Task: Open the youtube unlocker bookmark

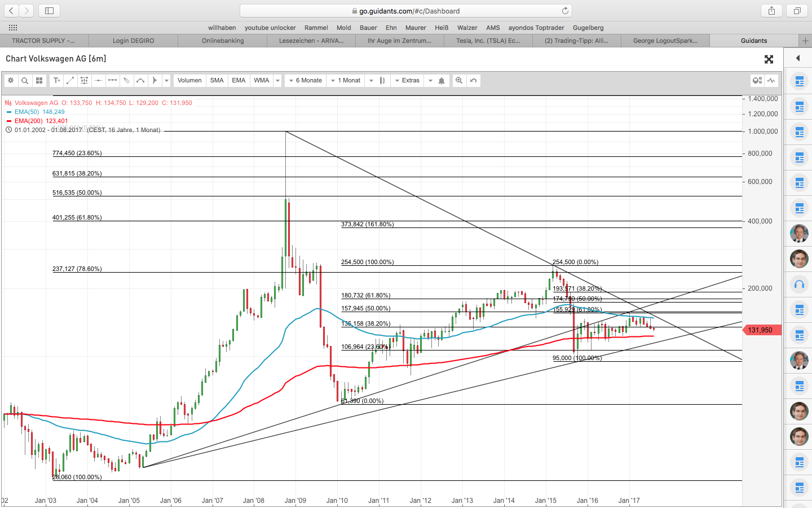Action: click(270, 28)
